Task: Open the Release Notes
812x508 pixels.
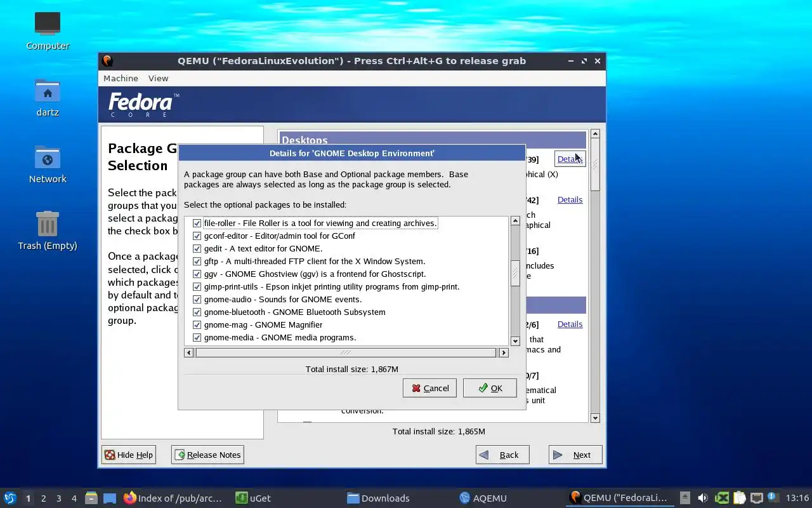Action: tap(207, 455)
